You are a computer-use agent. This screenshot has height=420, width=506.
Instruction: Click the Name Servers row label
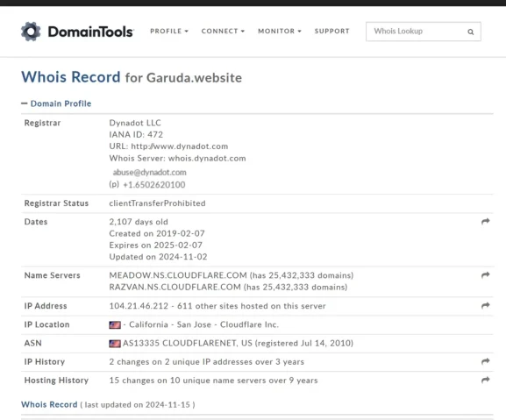[x=52, y=275]
